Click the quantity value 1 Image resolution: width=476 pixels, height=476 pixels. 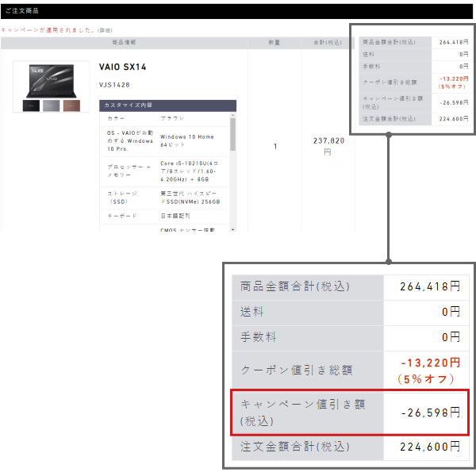(x=275, y=146)
